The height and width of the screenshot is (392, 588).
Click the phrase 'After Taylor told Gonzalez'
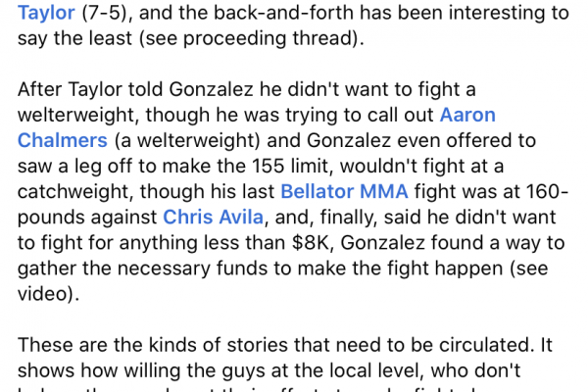coord(135,89)
